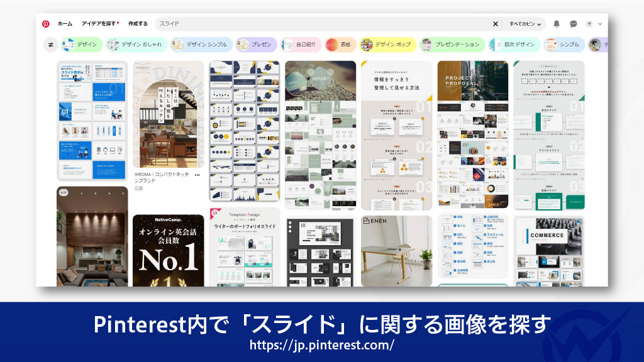
Task: Open the notifications bell icon
Action: 558,23
